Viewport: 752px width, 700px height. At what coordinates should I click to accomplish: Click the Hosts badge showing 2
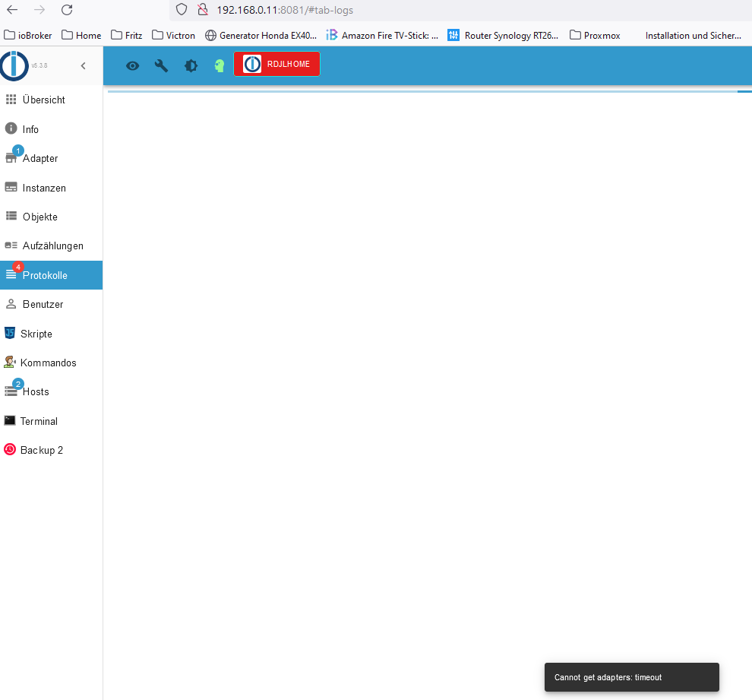[x=17, y=384]
